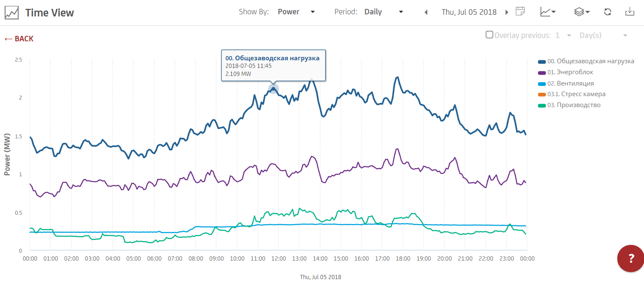Click the 03. Производство green legend swatch
Viewport: 644px width, 288px height.
tap(541, 105)
